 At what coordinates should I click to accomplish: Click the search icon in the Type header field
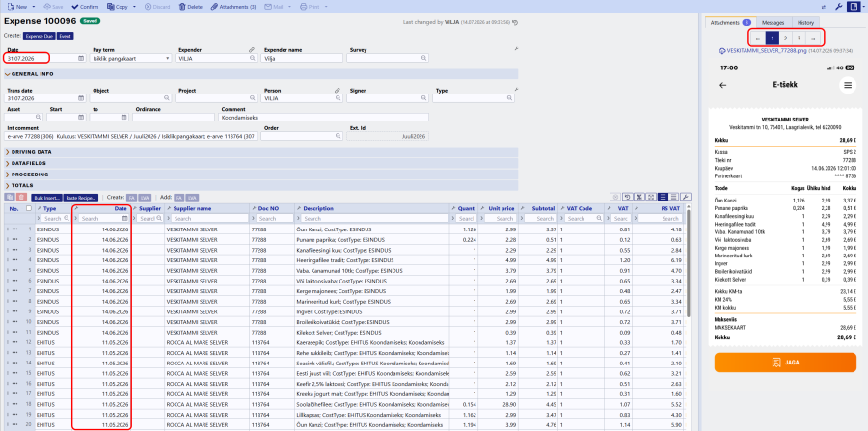(510, 98)
